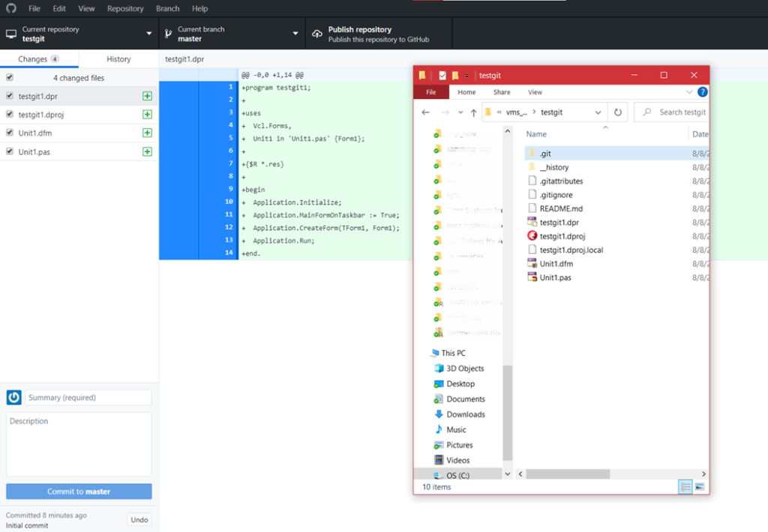Image resolution: width=768 pixels, height=532 pixels.
Task: Switch to large icons view in Explorer
Action: pyautogui.click(x=700, y=486)
